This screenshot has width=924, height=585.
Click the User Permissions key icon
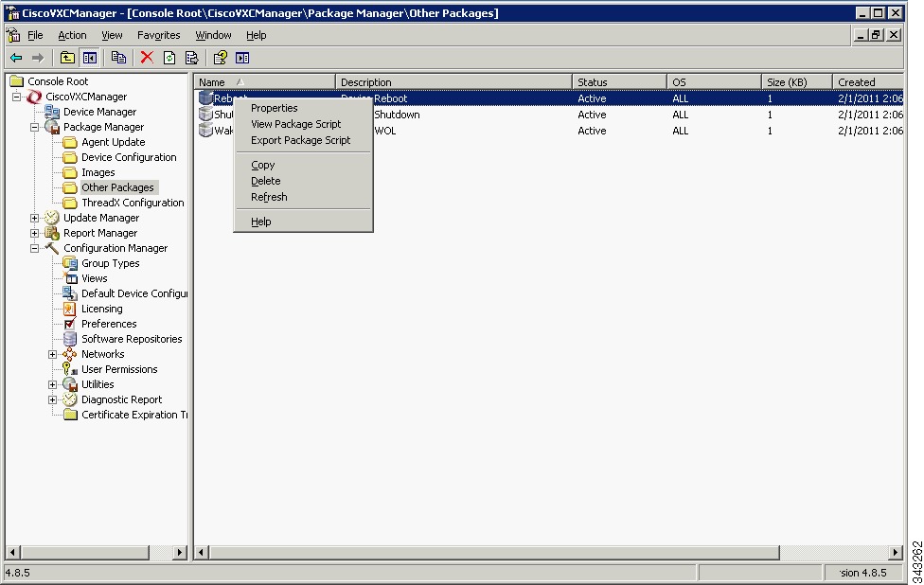[x=70, y=369]
